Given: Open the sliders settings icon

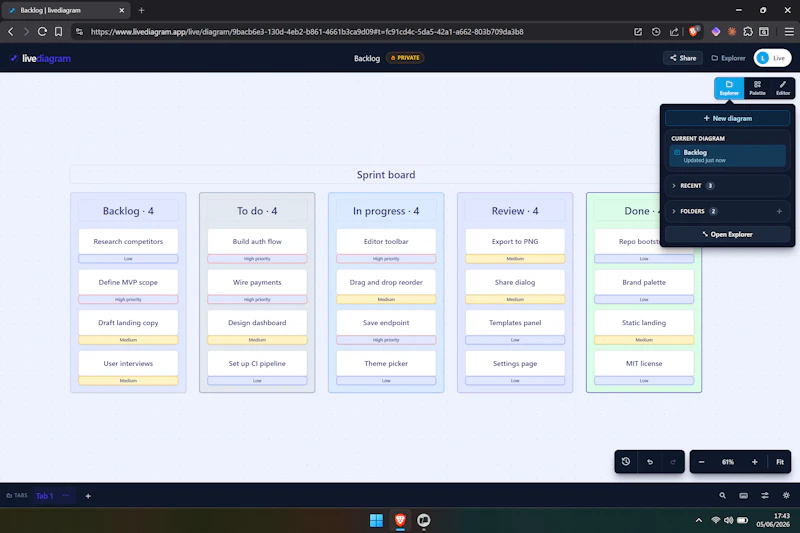Looking at the screenshot, I should pyautogui.click(x=765, y=495).
